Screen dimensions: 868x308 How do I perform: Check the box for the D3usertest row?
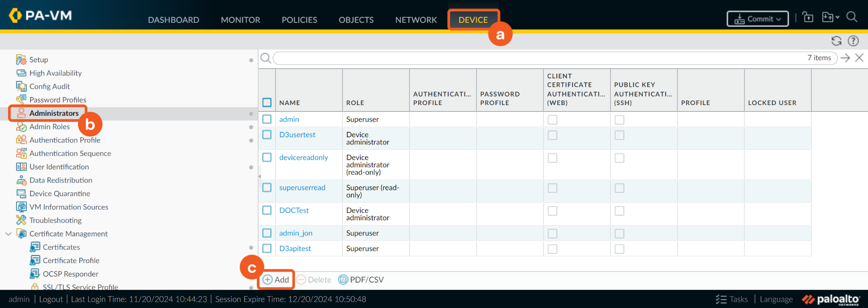pos(267,135)
